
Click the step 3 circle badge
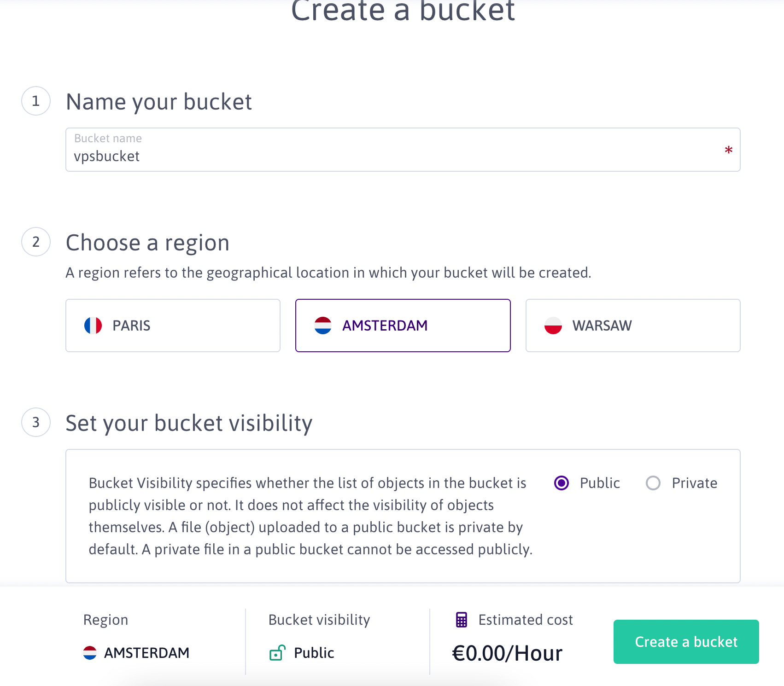(36, 422)
